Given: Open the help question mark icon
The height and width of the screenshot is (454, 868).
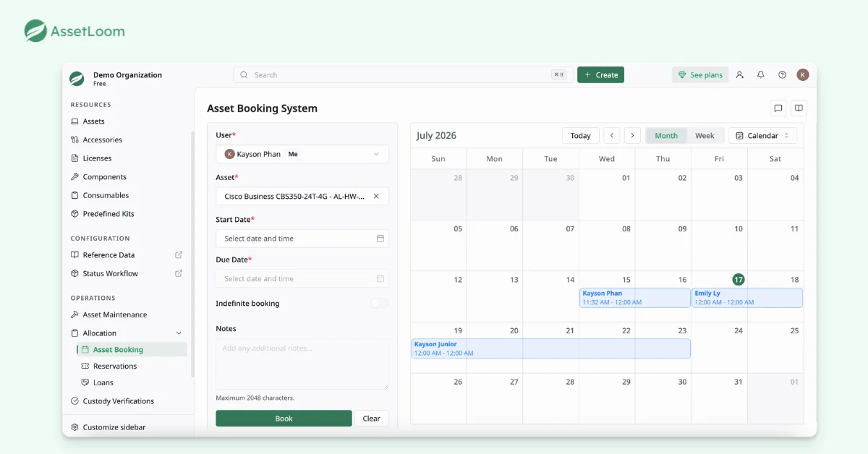Looking at the screenshot, I should pos(782,75).
